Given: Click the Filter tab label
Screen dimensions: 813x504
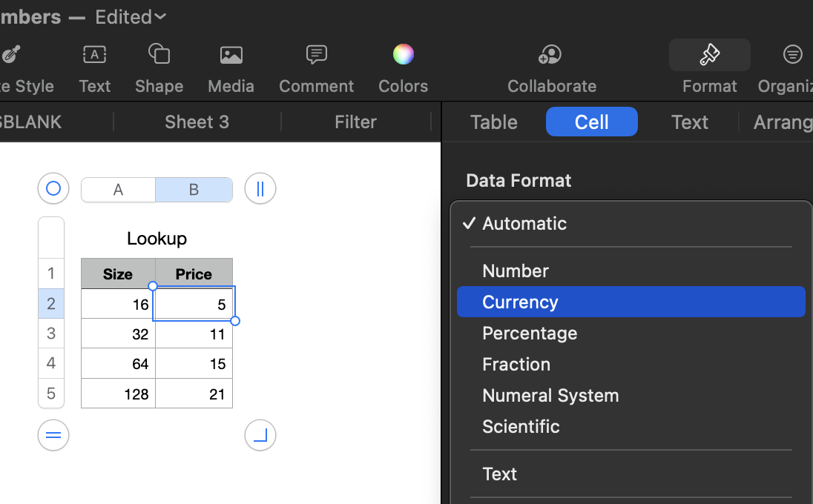Looking at the screenshot, I should [x=355, y=122].
